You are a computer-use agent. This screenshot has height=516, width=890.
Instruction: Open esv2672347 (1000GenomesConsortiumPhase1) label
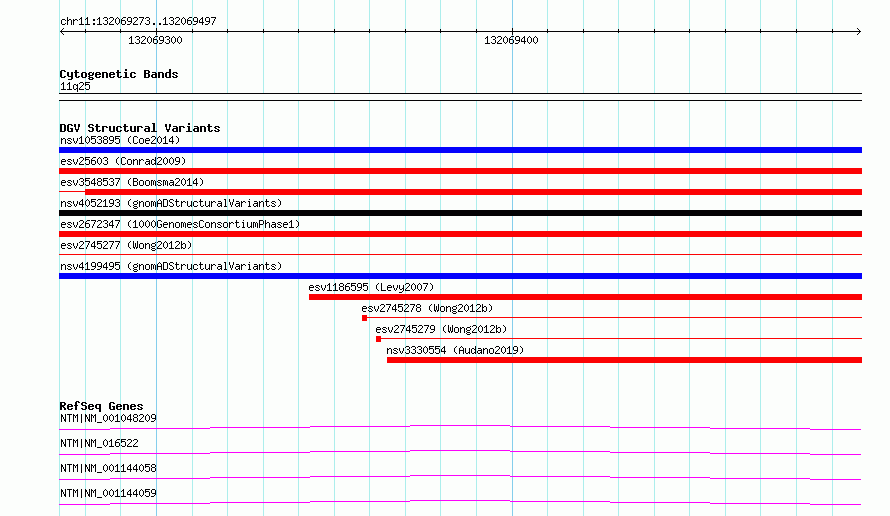point(180,224)
